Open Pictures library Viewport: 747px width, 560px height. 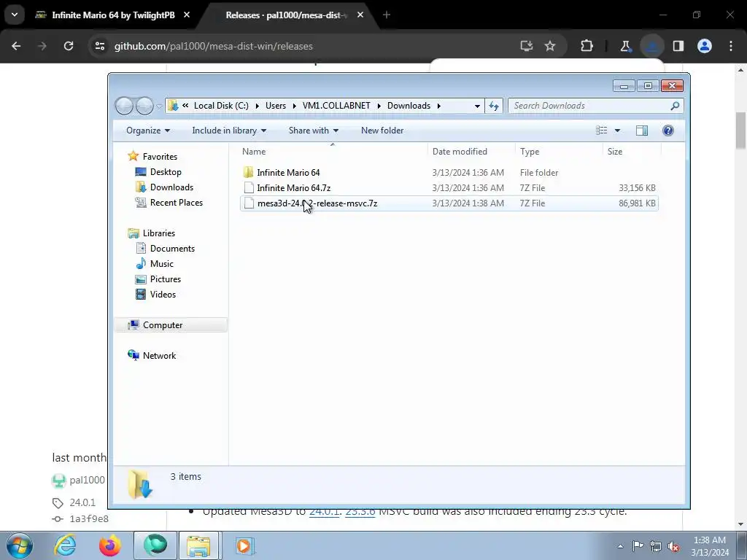(166, 279)
